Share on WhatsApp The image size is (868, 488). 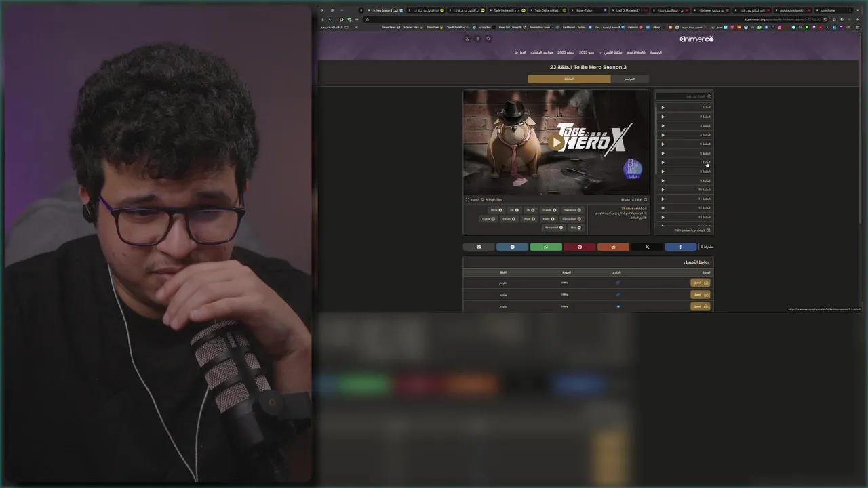(x=546, y=247)
